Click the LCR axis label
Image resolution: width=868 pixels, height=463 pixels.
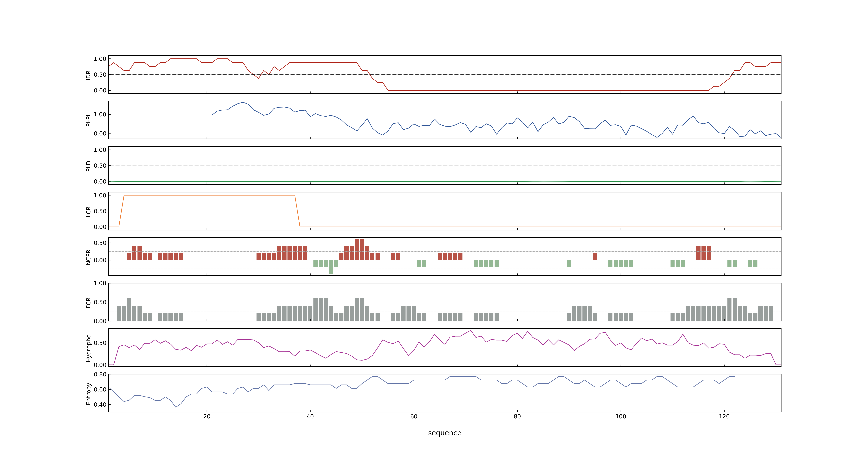tap(88, 211)
